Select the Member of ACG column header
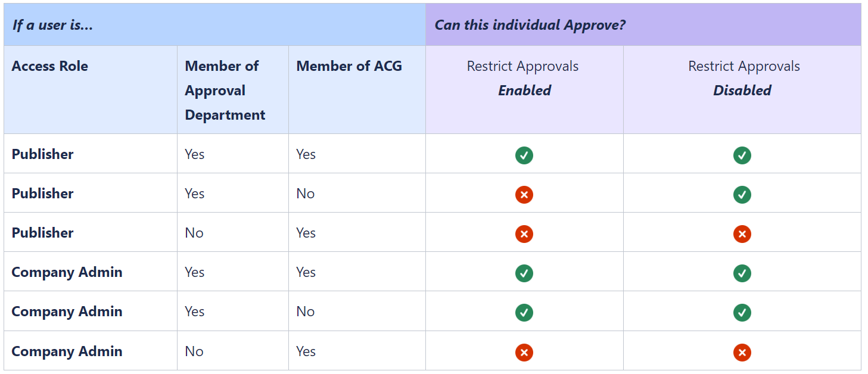This screenshot has width=868, height=374. 349,66
